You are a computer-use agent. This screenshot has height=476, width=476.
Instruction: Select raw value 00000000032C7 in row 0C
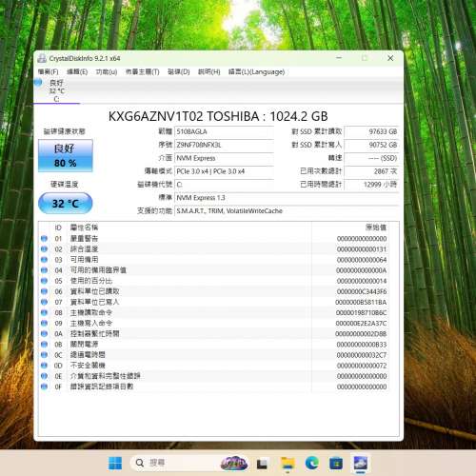[x=362, y=355]
